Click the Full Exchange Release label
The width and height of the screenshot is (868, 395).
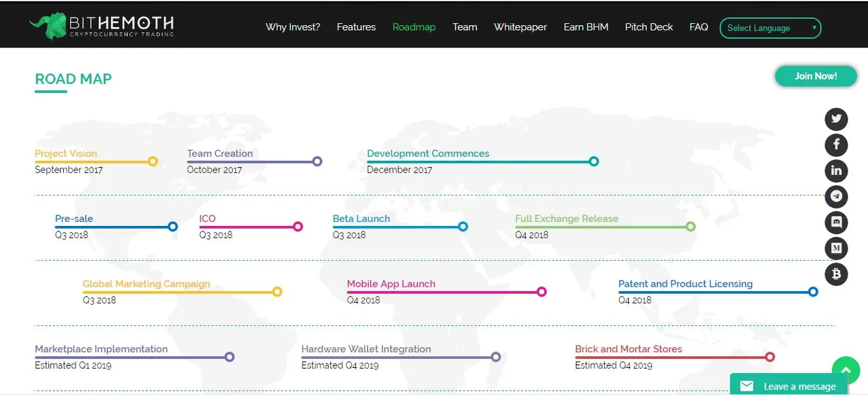pos(567,219)
